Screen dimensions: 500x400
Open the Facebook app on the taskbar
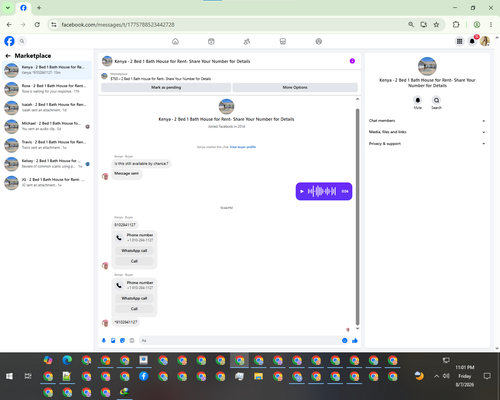[x=144, y=376]
